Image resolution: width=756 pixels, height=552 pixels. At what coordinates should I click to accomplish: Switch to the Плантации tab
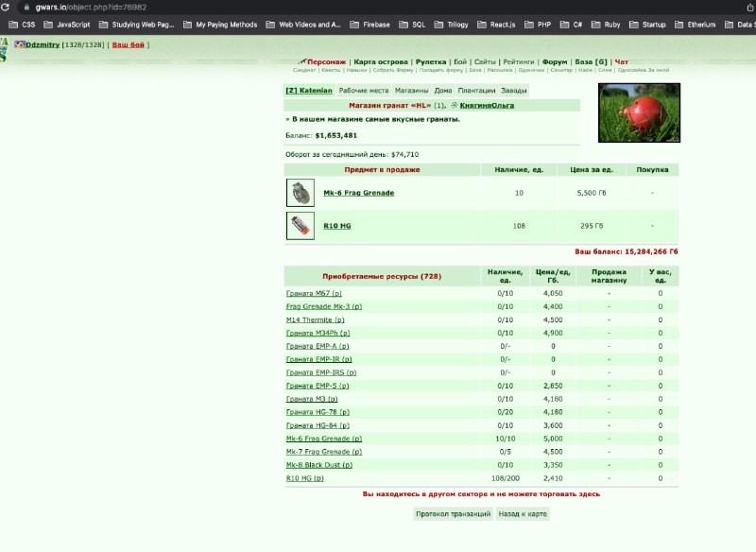pos(476,90)
